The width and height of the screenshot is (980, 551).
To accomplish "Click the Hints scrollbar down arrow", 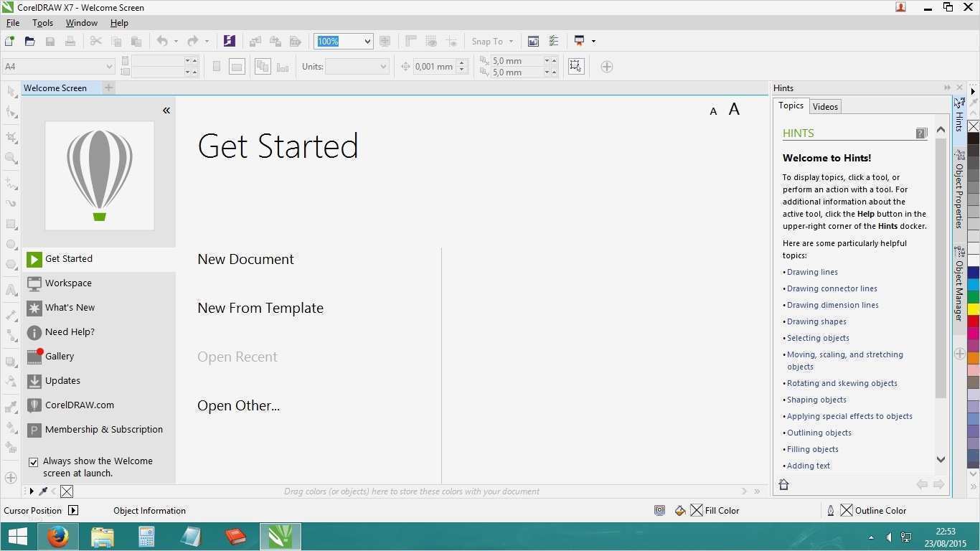I will (941, 459).
